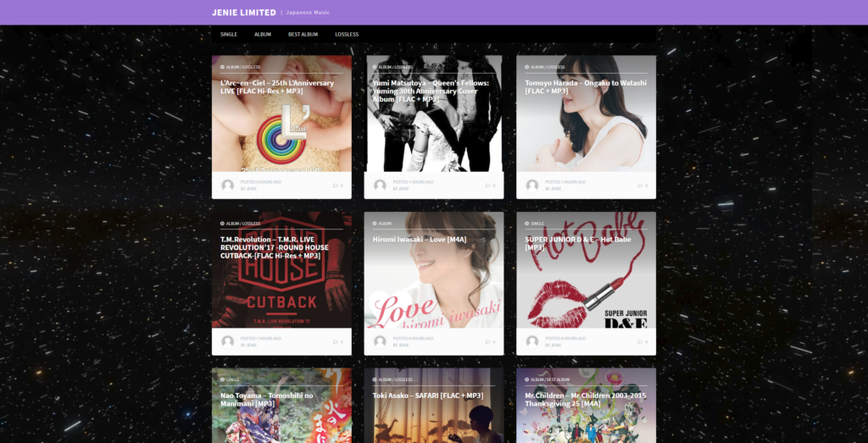Open the JENIE LIMITED site title
868x443 pixels.
(x=243, y=12)
